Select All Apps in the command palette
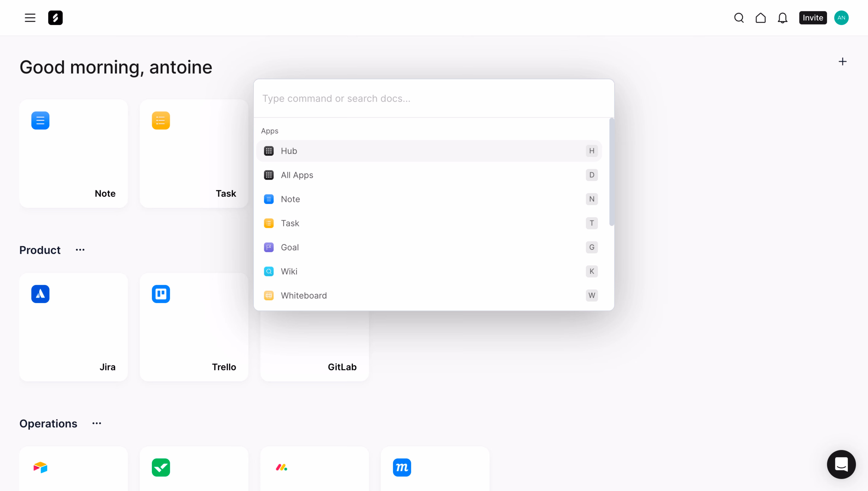This screenshot has height=491, width=868. (429, 175)
